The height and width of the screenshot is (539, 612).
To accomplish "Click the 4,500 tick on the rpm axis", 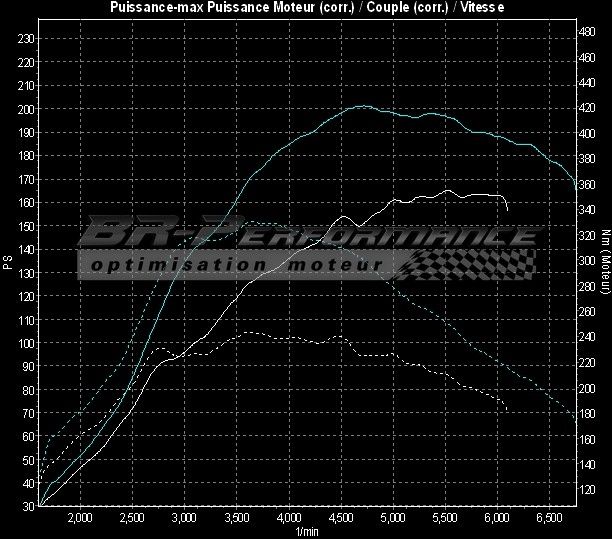I will [x=342, y=517].
